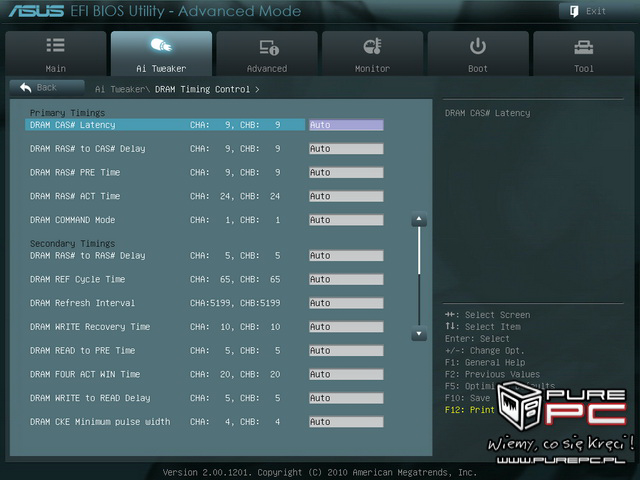Click the Primary Timings heading

tap(67, 113)
